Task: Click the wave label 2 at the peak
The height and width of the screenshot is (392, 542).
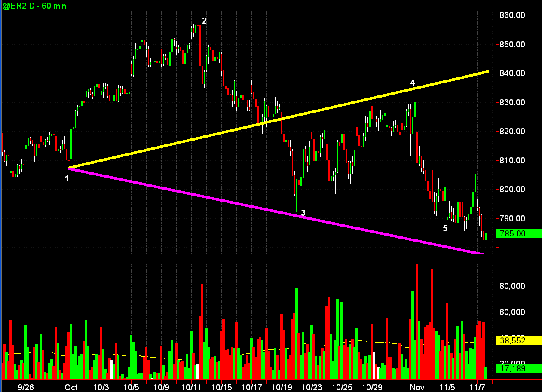Action: pyautogui.click(x=204, y=21)
